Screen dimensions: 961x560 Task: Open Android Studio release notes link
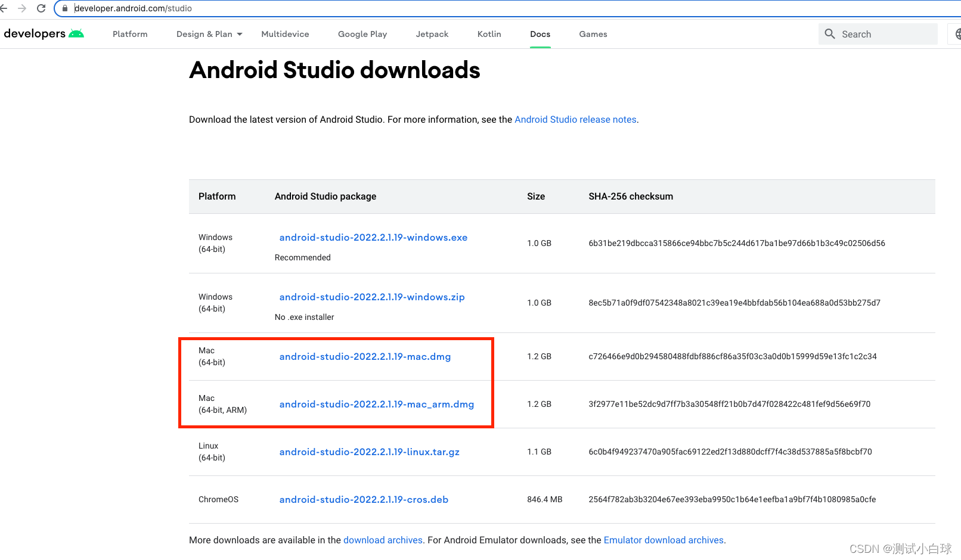click(x=575, y=119)
